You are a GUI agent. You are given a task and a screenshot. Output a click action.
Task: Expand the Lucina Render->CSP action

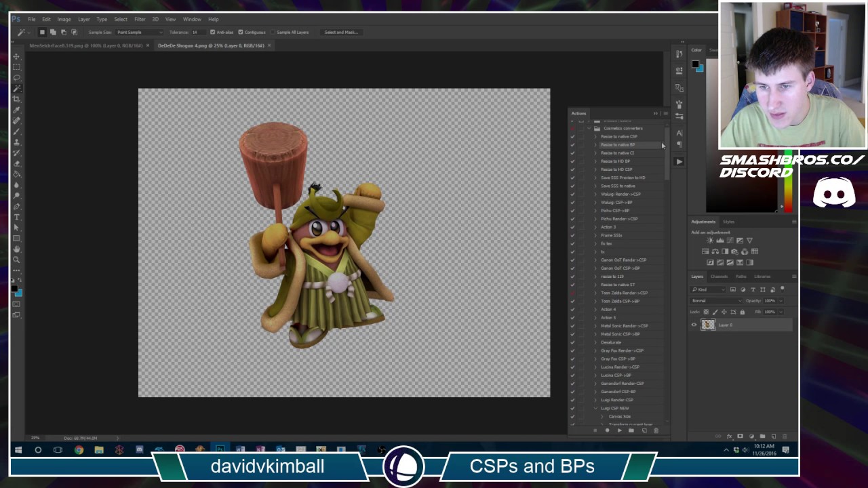coord(595,367)
